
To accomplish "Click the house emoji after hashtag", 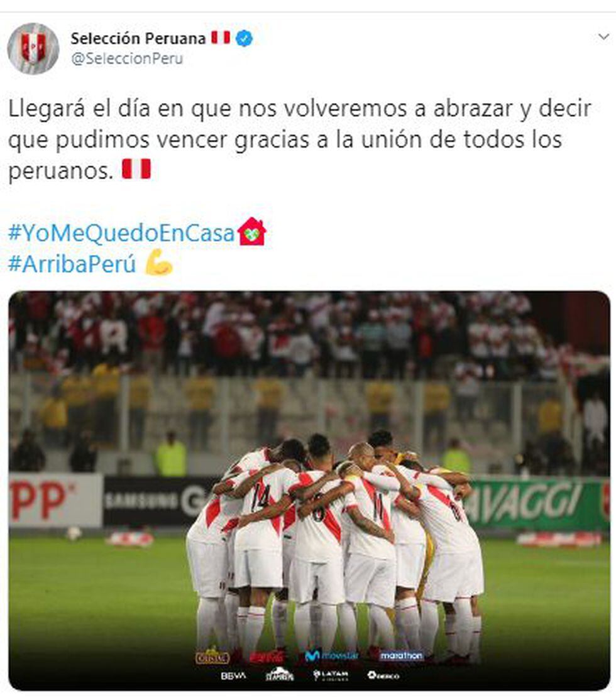I will click(251, 231).
